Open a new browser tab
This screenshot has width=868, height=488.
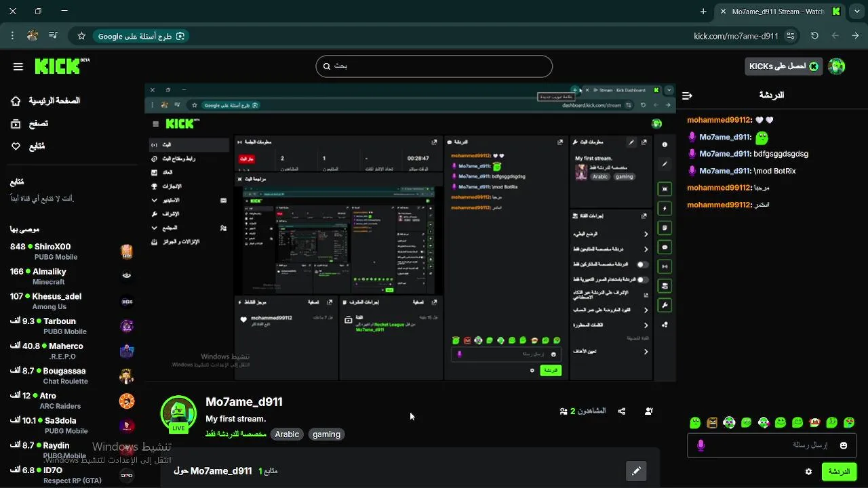pyautogui.click(x=703, y=12)
